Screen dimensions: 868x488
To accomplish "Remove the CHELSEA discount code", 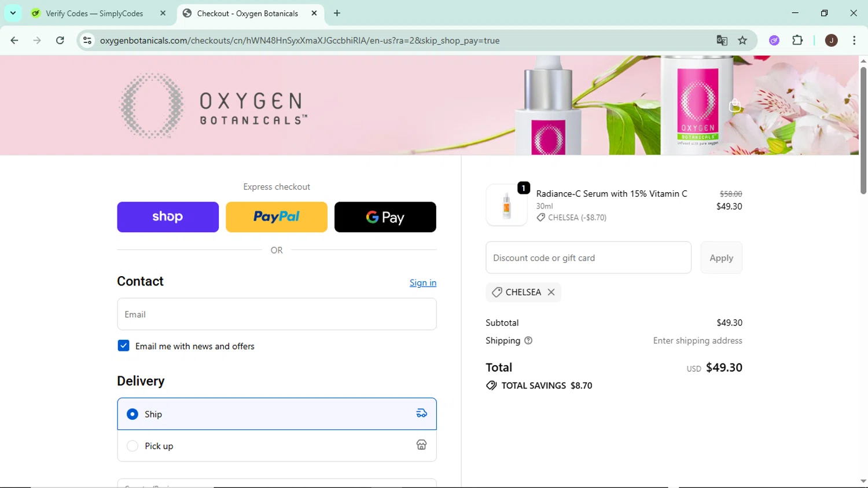I will pyautogui.click(x=551, y=292).
